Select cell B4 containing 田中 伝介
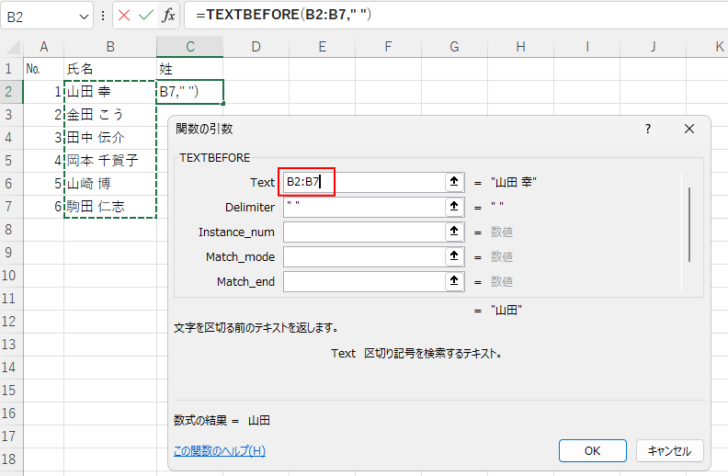 pos(110,137)
